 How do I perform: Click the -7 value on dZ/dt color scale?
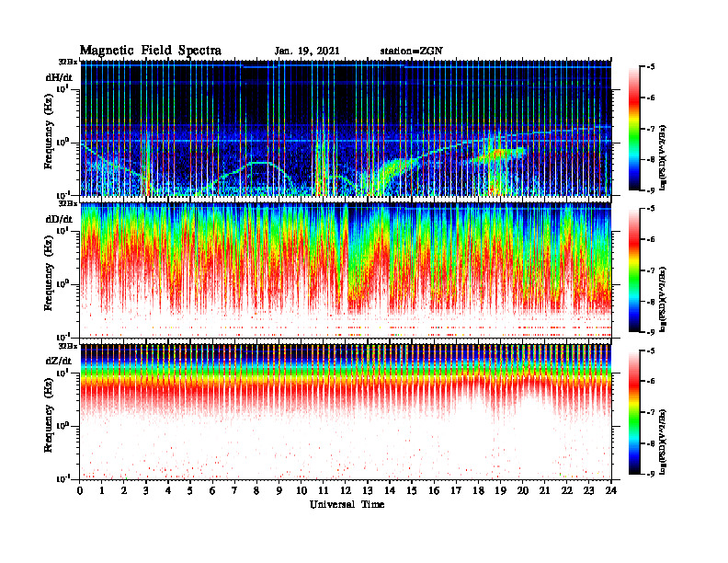click(x=651, y=412)
